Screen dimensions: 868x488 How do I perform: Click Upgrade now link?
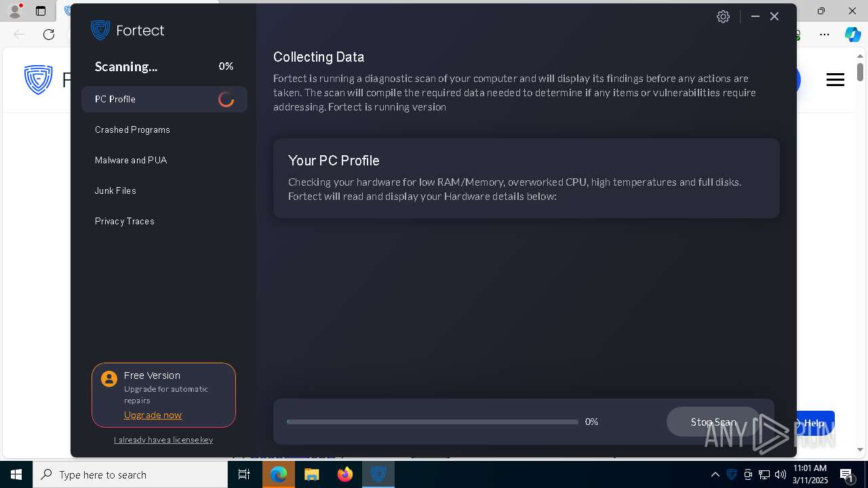[153, 415]
